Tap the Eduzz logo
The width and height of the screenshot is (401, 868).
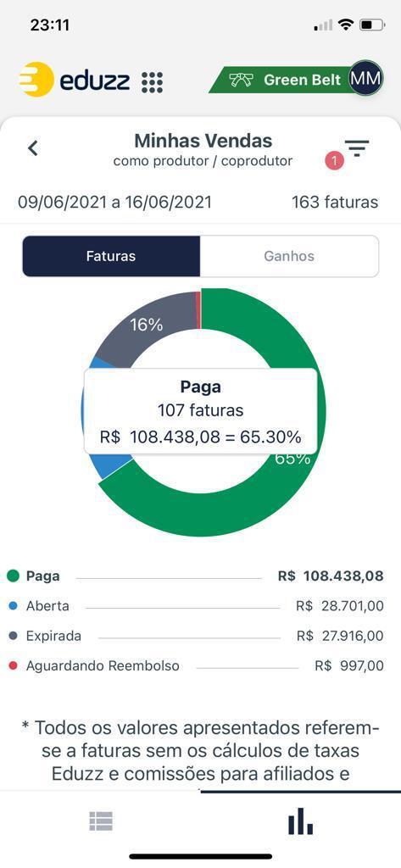(75, 81)
